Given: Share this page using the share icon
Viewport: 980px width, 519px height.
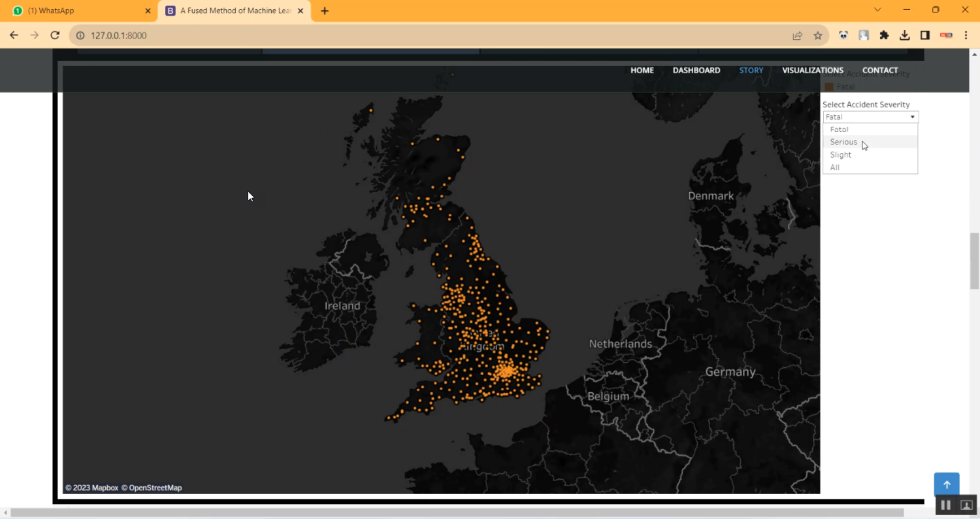Looking at the screenshot, I should (x=797, y=35).
